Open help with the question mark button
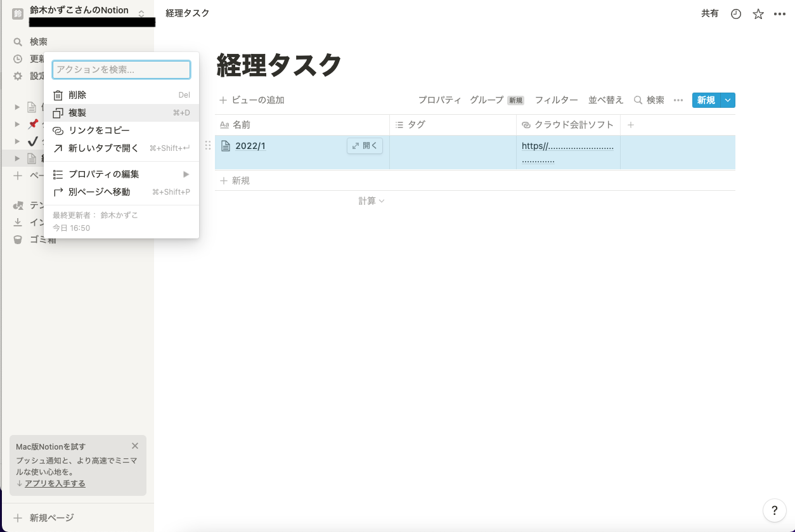This screenshot has width=795, height=532. (x=774, y=510)
